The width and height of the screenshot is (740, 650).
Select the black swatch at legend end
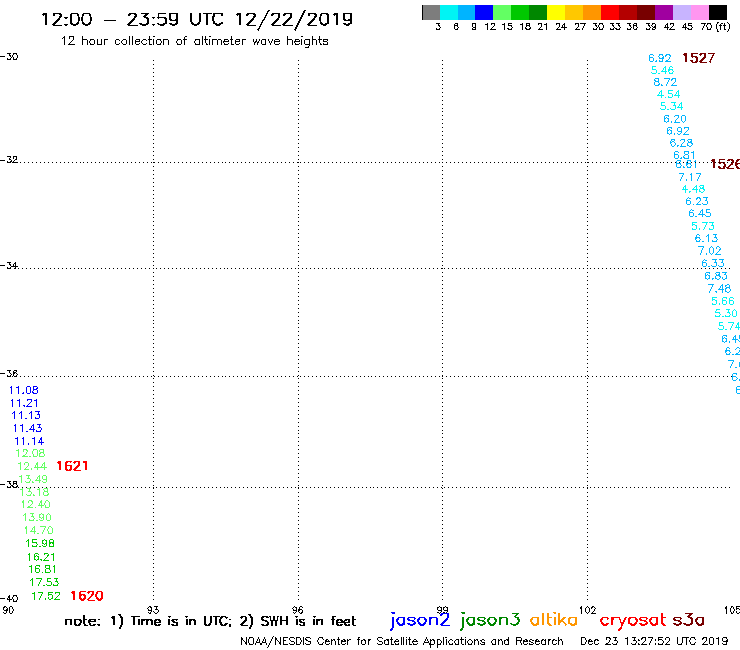click(x=718, y=12)
